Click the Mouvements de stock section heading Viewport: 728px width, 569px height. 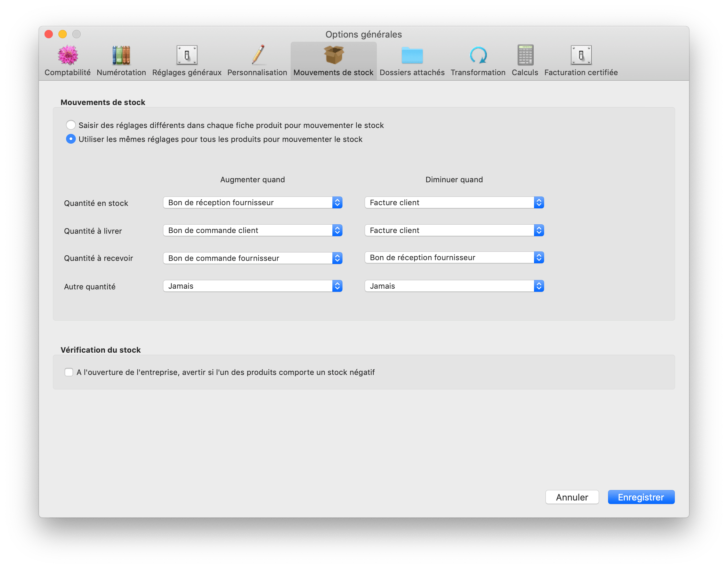pyautogui.click(x=103, y=102)
